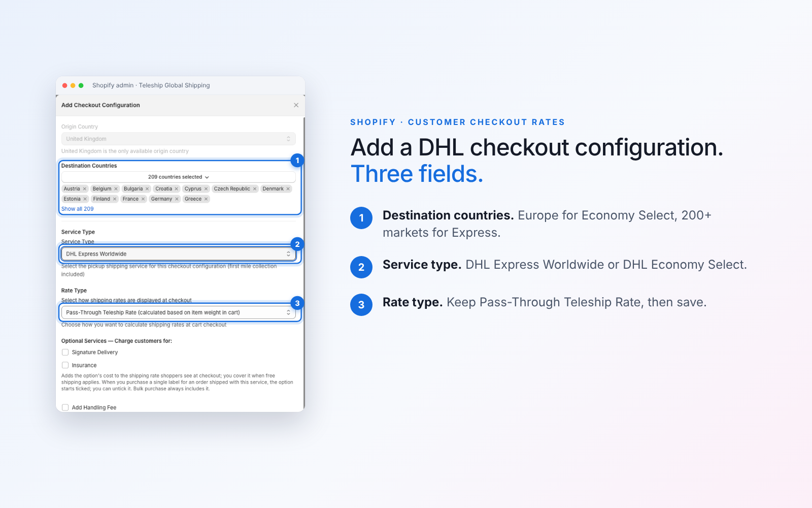Screen dimensions: 812x508
Task: Open the 209 countries selected dropdown
Action: pos(179,177)
